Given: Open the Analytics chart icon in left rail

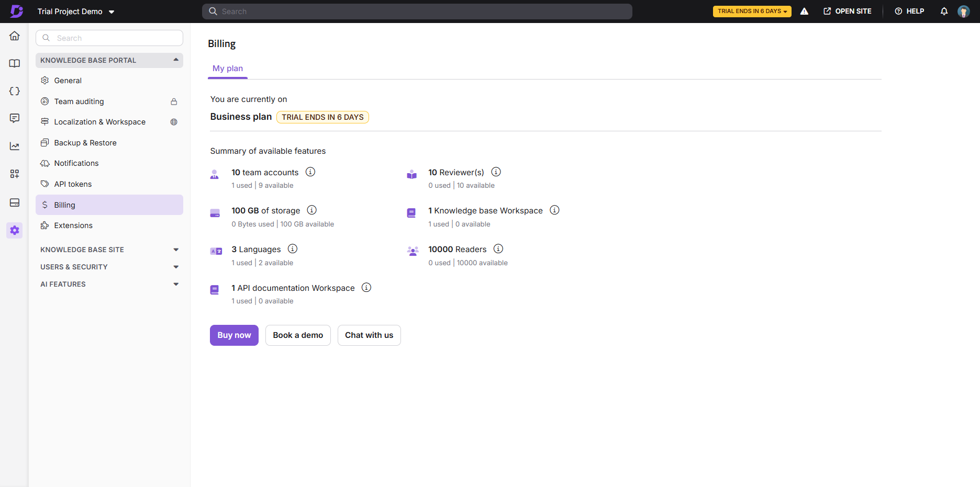Looking at the screenshot, I should (x=15, y=146).
